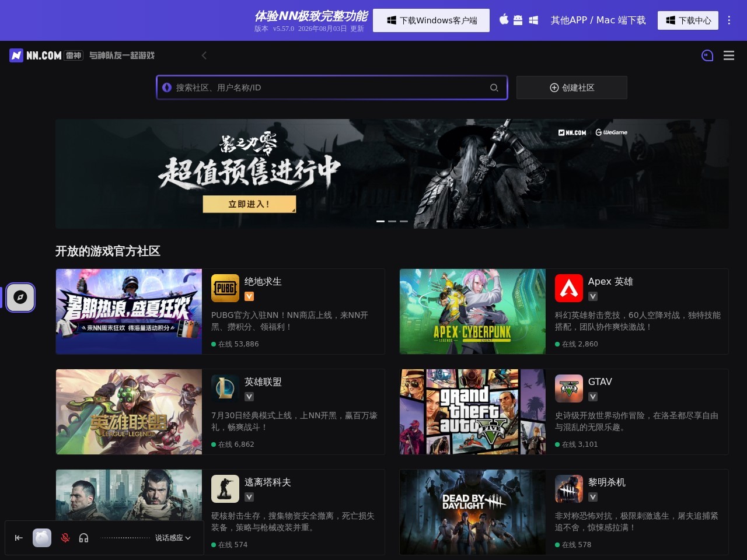Click the 立即进入 banner button
The width and height of the screenshot is (747, 560).
(x=249, y=204)
